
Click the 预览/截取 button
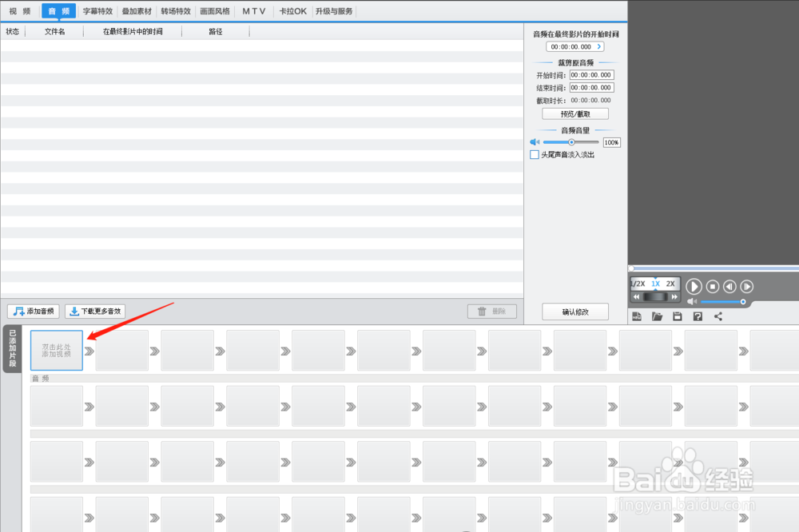(575, 114)
